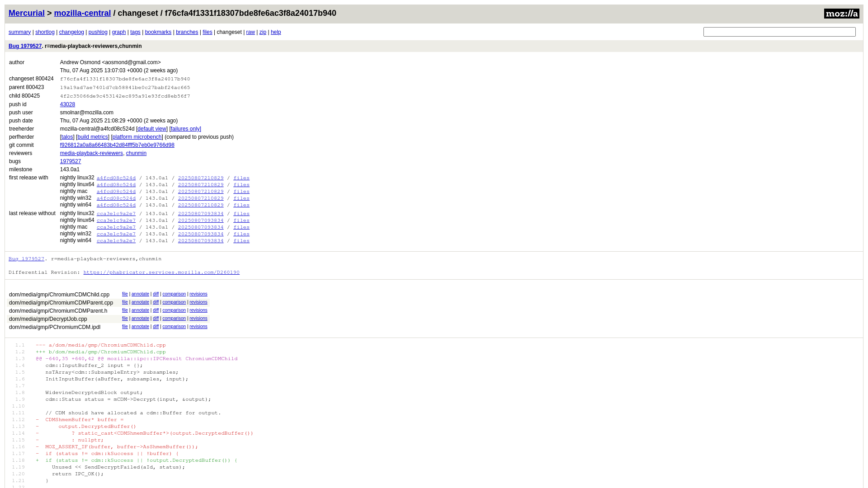Focus the search input field
868x488 pixels.
779,32
